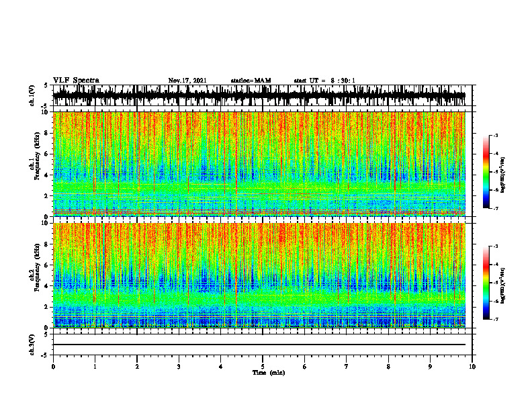Click the ch.2 frequency tick label "4"
Viewport: 532px width, 411px height.
[47, 286]
